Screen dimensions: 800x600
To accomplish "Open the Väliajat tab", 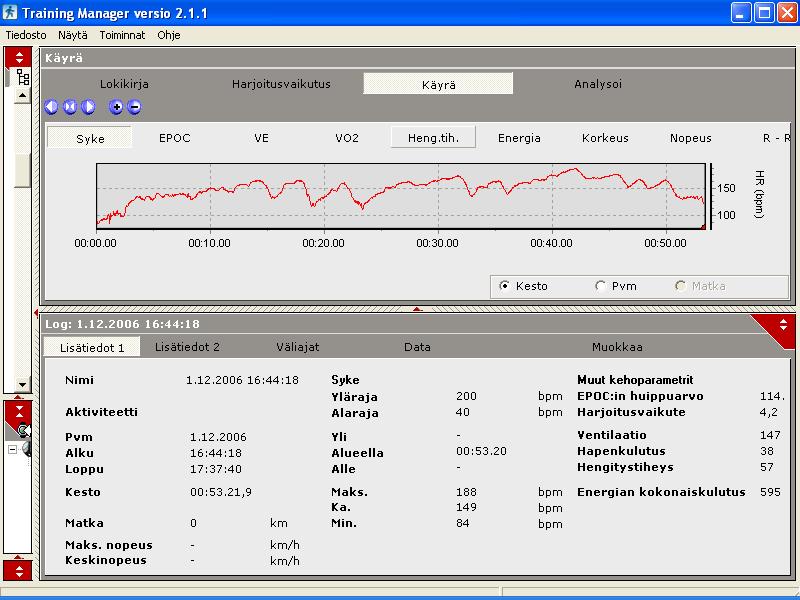I will 297,347.
